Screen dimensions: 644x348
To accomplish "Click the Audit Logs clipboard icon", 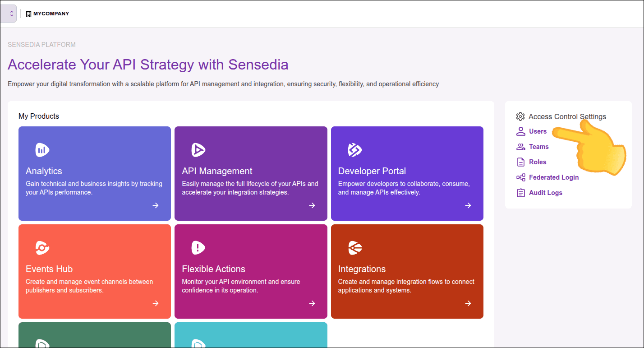I will pyautogui.click(x=521, y=193).
